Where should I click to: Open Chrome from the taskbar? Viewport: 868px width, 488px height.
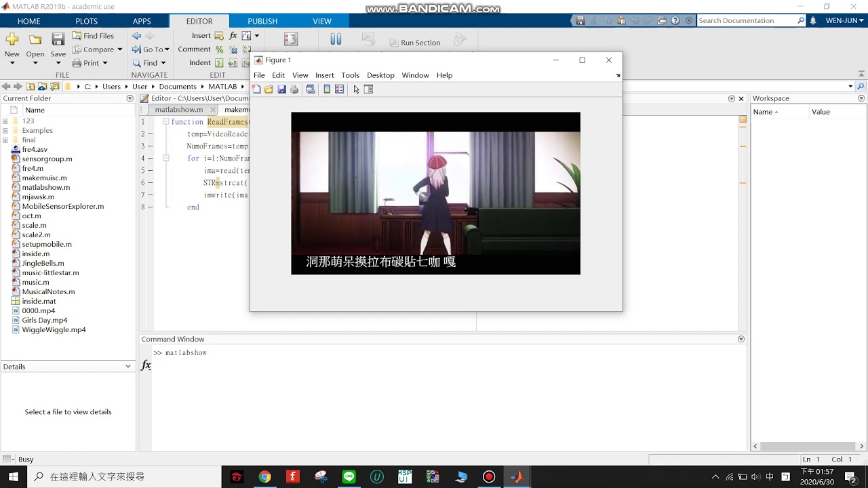click(264, 477)
